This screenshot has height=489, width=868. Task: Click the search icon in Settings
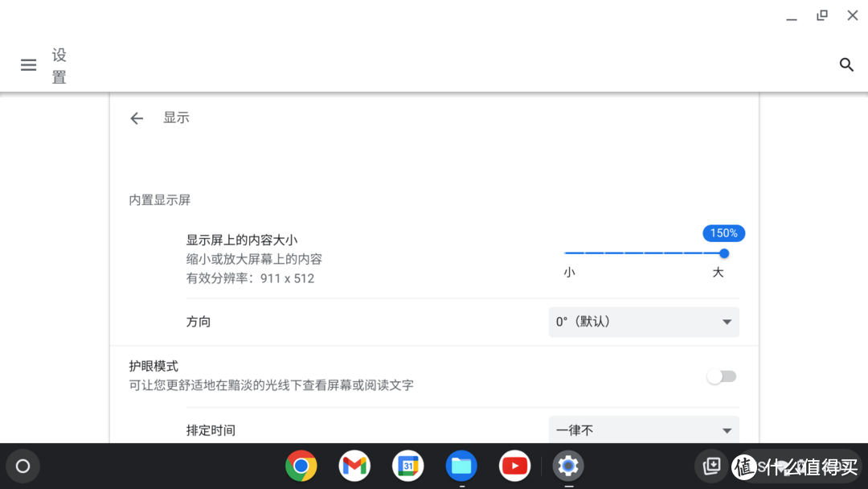846,64
